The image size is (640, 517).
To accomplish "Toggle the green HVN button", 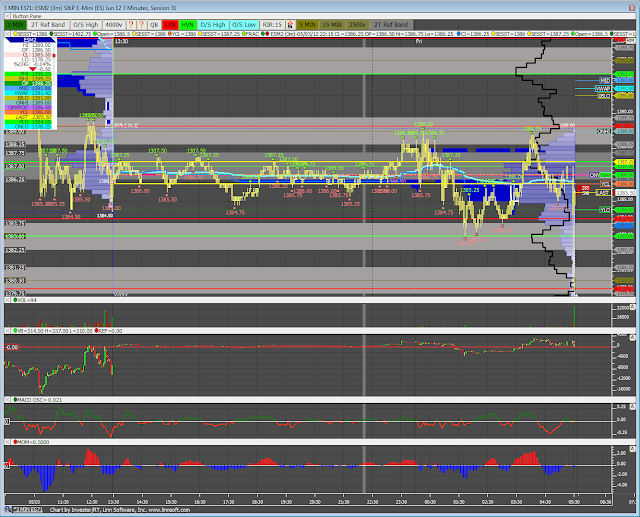I will coord(187,24).
